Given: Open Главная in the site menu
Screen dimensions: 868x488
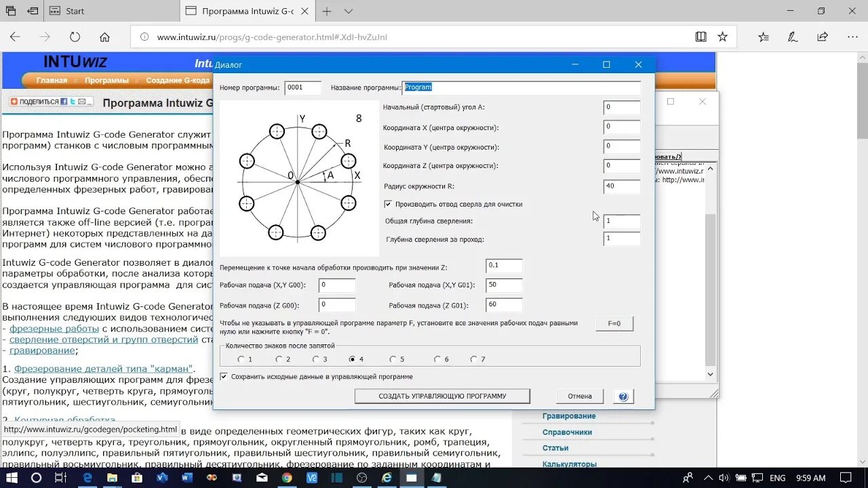Looking at the screenshot, I should pyautogui.click(x=52, y=80).
